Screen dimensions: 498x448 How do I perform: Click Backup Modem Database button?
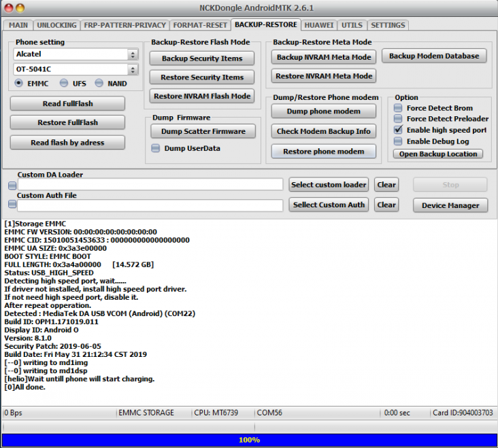[x=434, y=56]
